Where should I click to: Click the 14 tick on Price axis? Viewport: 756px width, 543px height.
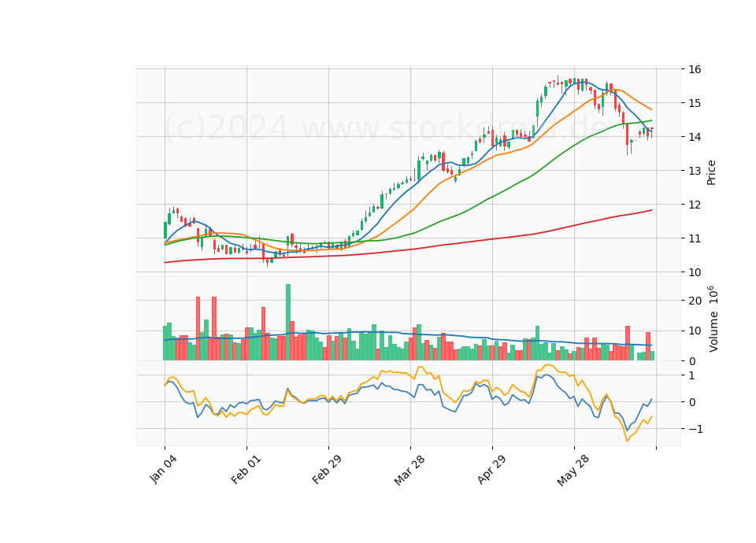[695, 137]
